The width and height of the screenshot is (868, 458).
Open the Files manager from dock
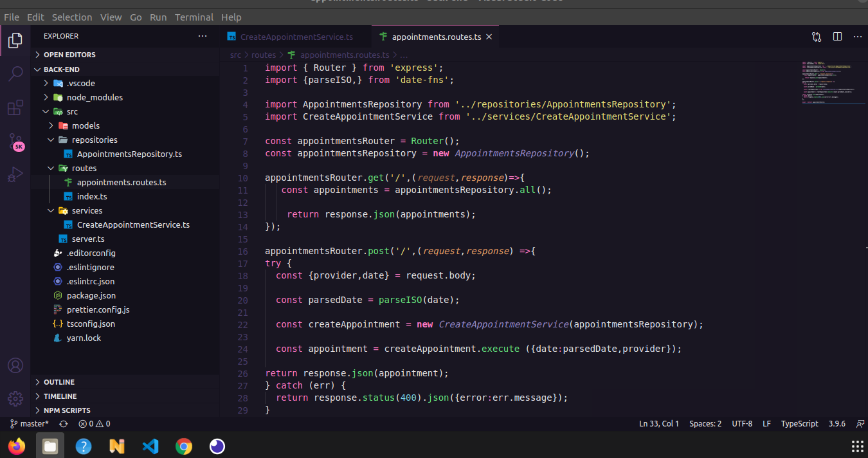click(50, 446)
